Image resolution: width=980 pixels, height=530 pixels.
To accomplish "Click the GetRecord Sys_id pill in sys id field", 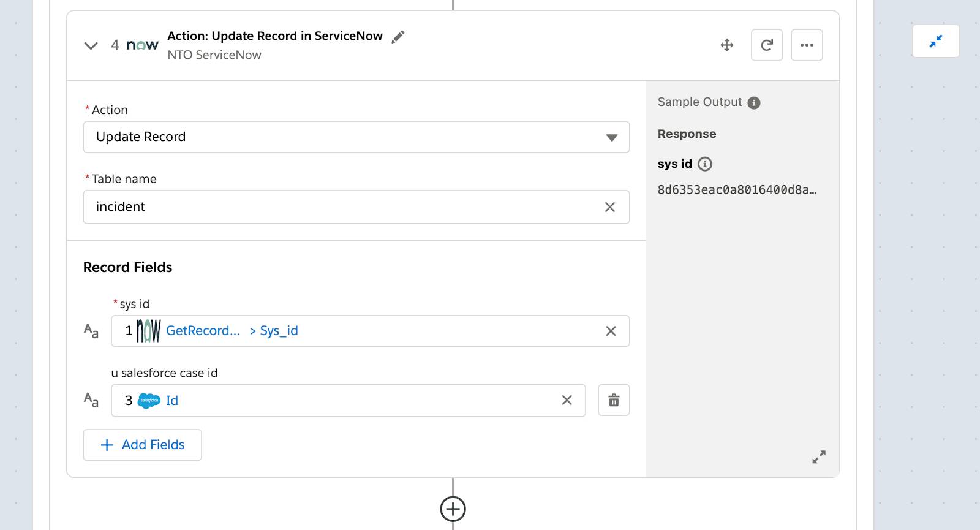I will [x=211, y=331].
